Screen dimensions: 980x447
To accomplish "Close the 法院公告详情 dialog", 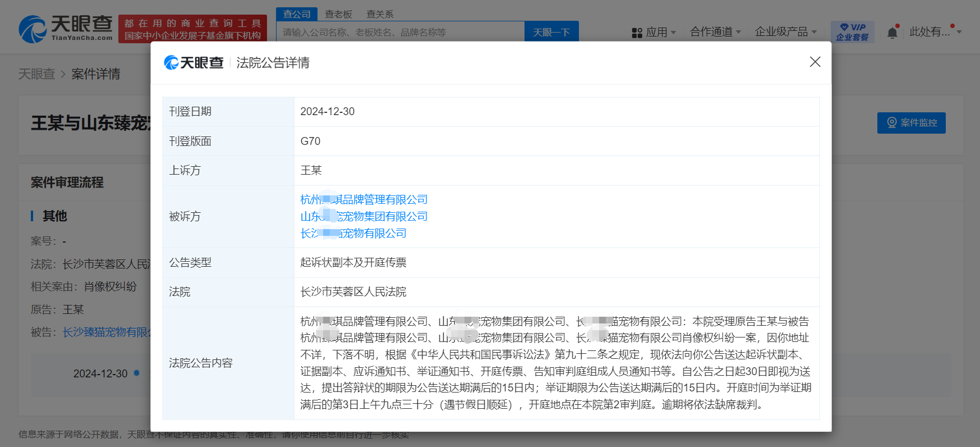I will point(815,62).
